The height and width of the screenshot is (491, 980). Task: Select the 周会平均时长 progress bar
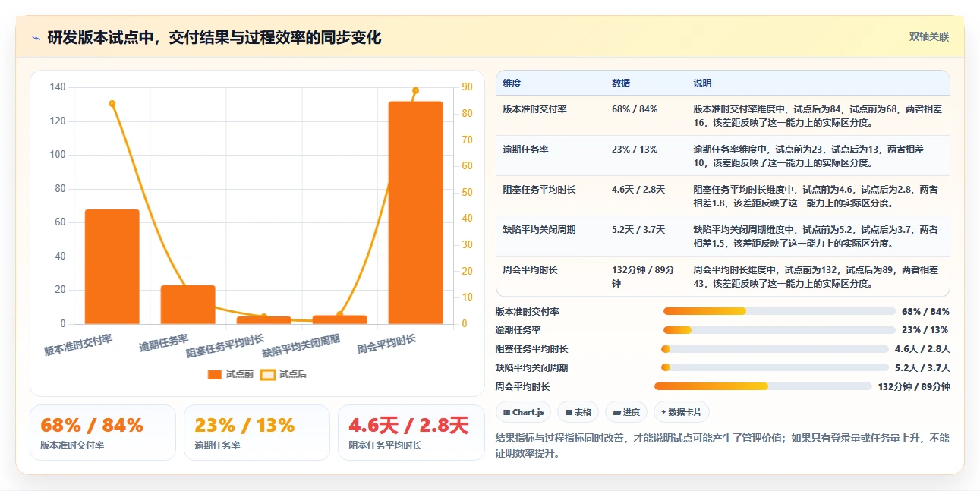click(x=763, y=386)
